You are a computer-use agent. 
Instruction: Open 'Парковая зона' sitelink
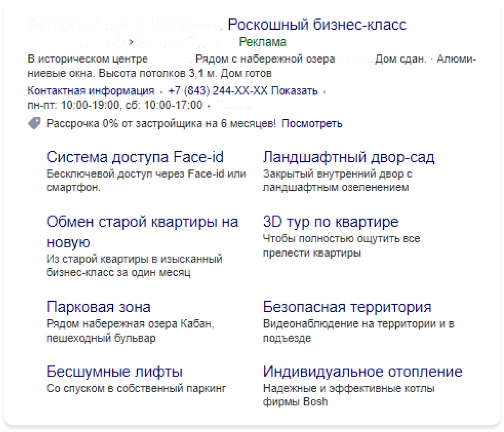click(99, 307)
